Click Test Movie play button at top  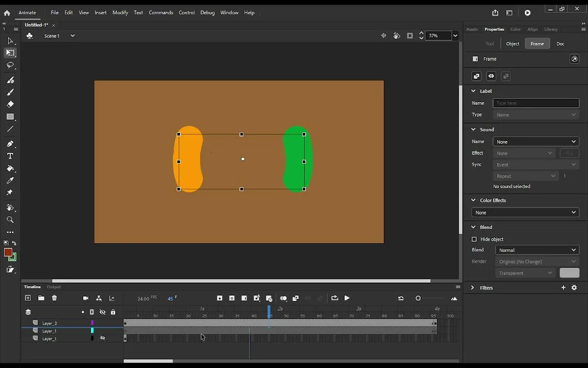pos(527,13)
